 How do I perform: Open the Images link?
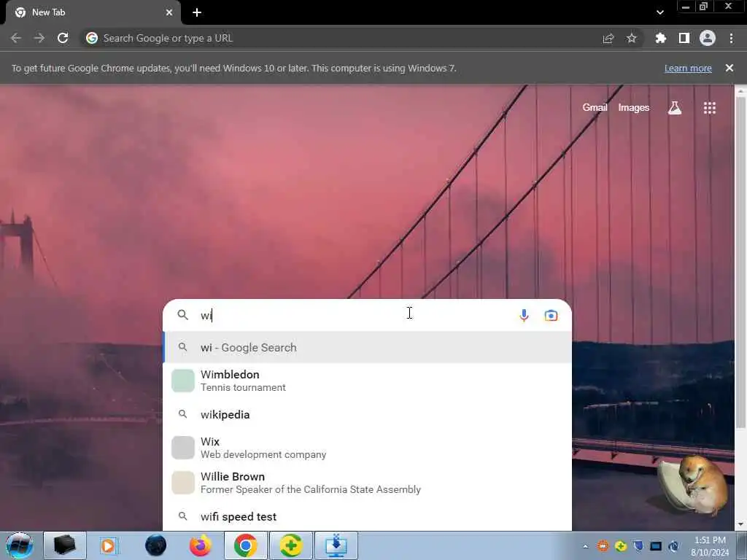coord(634,108)
